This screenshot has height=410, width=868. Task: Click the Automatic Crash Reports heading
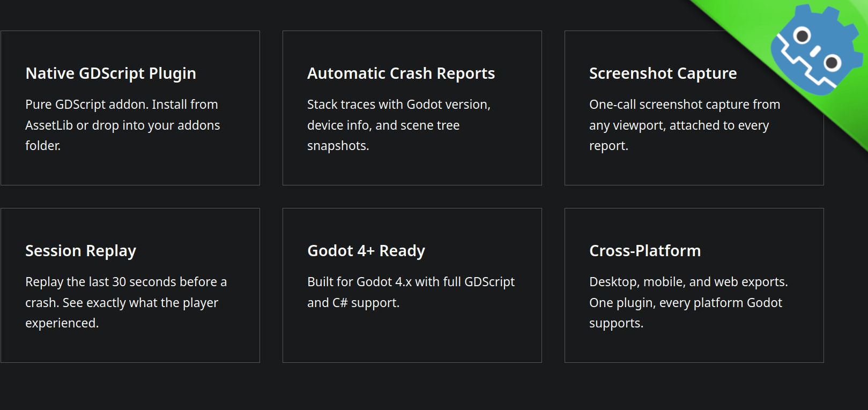point(401,73)
